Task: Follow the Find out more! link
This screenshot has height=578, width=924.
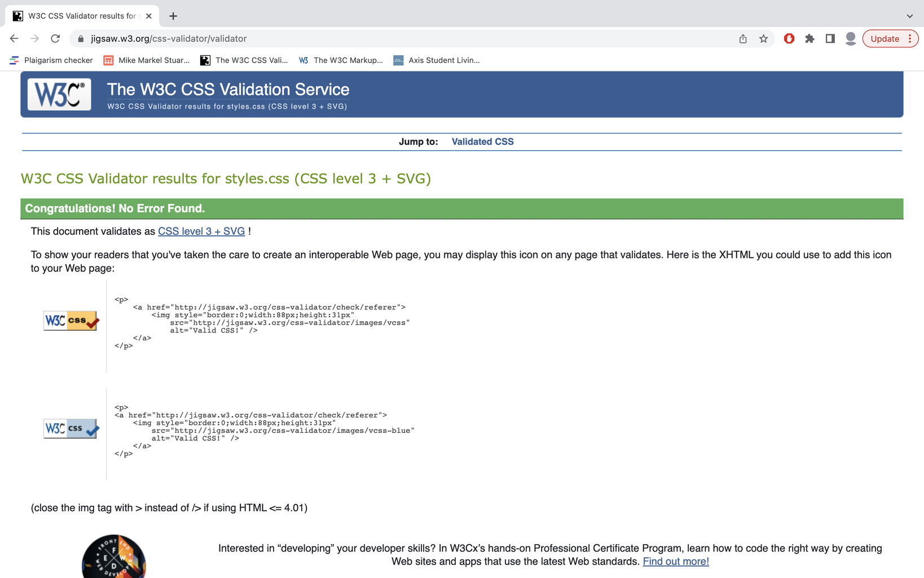Action: 676,562
